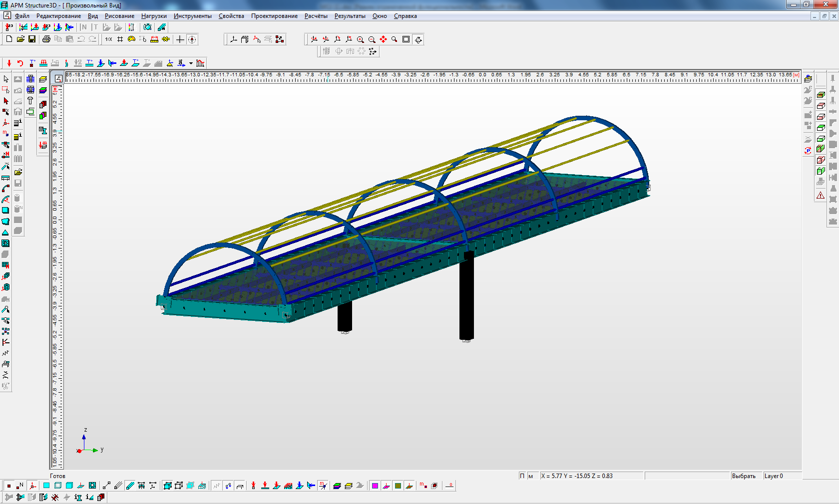Screen dimensions: 839x504
Task: Select the arrow pointer selection tool
Action: coord(5,79)
